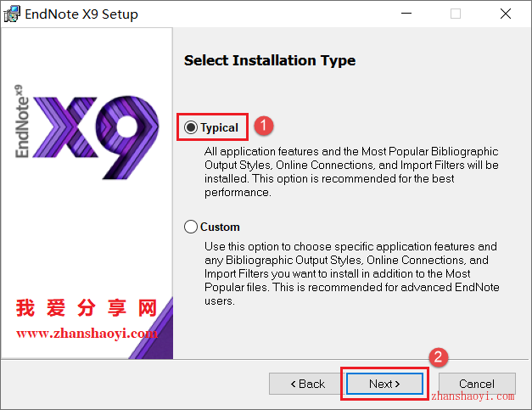Click the Typical option label text
The width and height of the screenshot is (532, 410).
[219, 128]
